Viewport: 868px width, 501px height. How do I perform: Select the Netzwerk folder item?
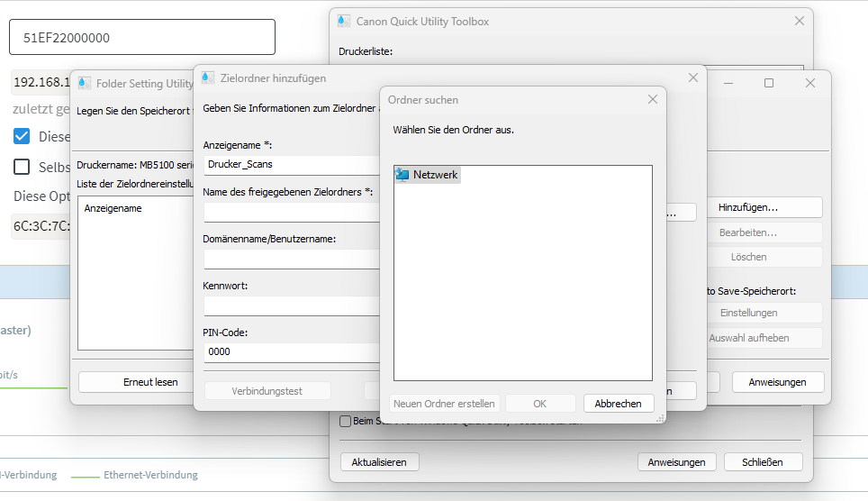click(428, 175)
